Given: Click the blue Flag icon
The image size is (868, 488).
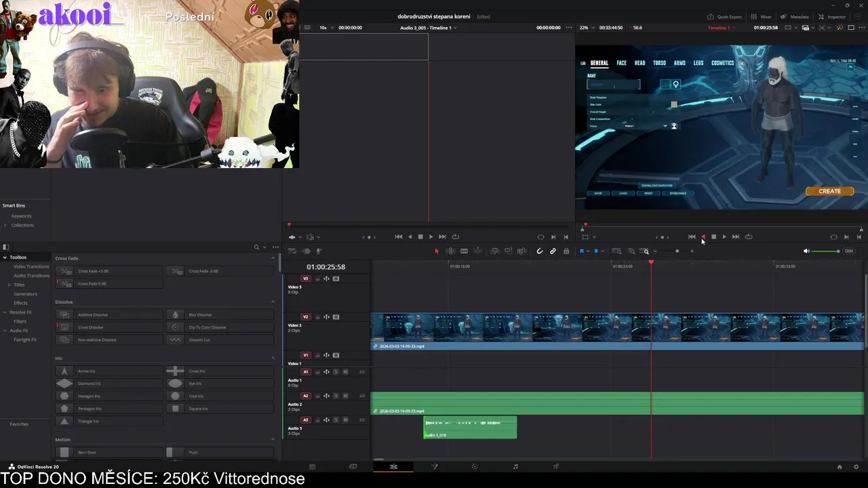Looking at the screenshot, I should (581, 251).
